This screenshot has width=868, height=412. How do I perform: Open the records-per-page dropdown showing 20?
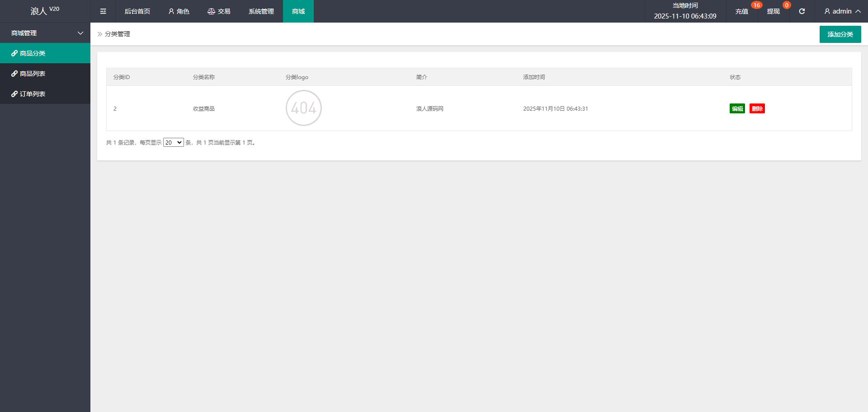click(173, 142)
